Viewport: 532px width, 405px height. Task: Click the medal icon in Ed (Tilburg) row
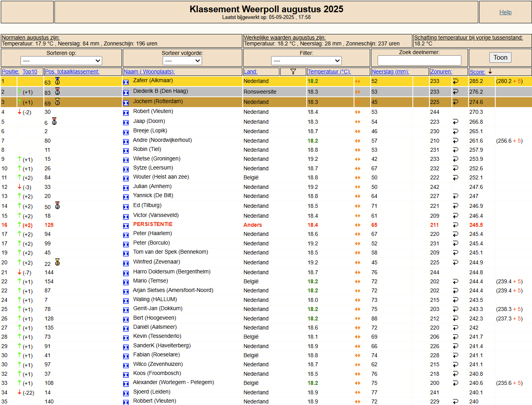click(x=57, y=205)
